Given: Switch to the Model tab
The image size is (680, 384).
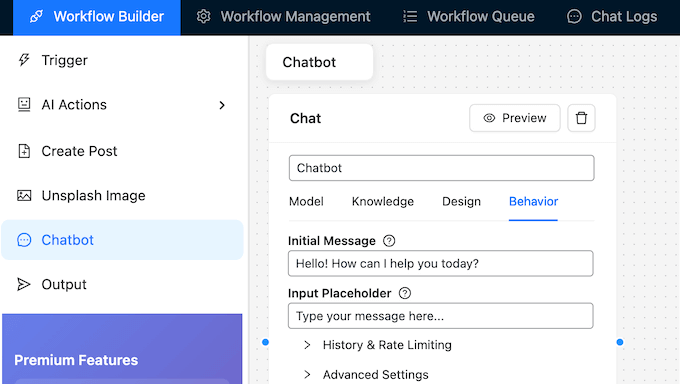Looking at the screenshot, I should pos(306,202).
